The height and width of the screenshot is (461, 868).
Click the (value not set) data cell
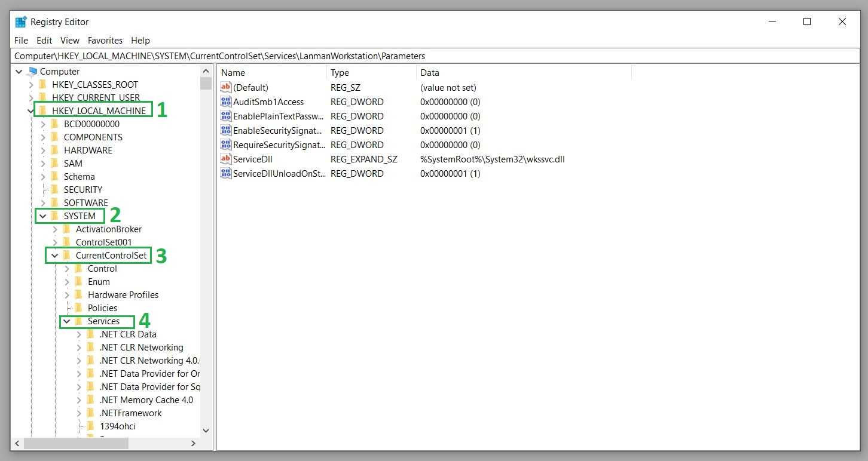pyautogui.click(x=448, y=88)
